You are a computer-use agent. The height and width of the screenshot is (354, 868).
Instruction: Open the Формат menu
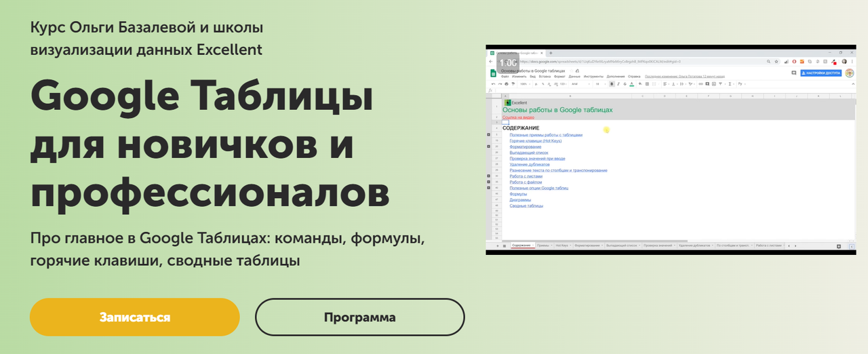click(x=559, y=77)
